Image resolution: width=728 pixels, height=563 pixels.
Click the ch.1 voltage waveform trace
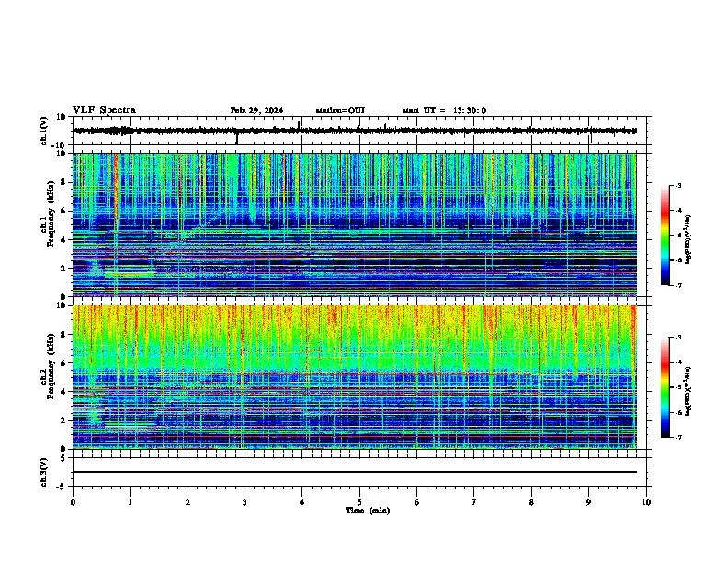[x=355, y=131]
